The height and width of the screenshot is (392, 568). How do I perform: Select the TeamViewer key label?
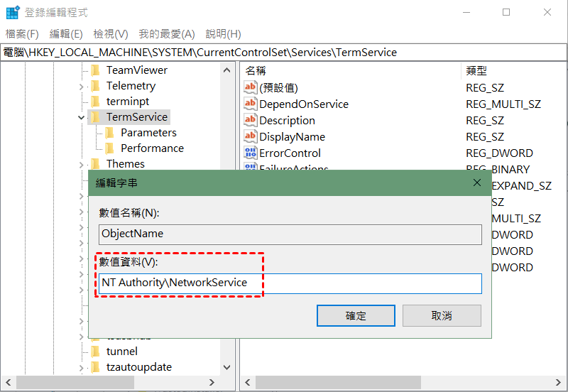point(137,70)
